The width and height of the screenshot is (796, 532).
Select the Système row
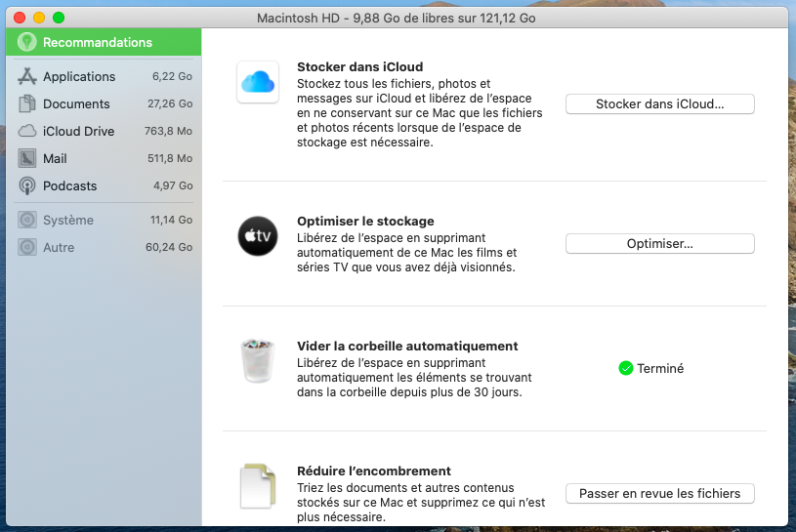[104, 220]
